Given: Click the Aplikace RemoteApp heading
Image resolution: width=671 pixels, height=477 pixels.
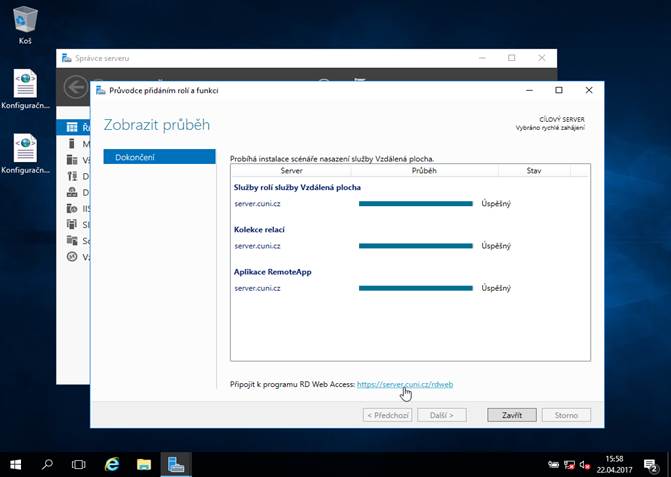Looking at the screenshot, I should tap(273, 272).
